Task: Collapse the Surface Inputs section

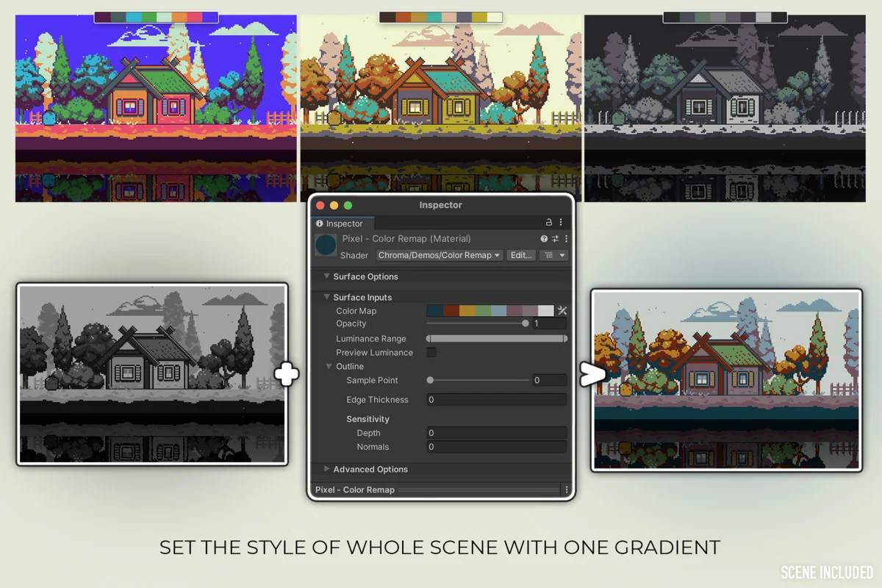Action: click(327, 297)
